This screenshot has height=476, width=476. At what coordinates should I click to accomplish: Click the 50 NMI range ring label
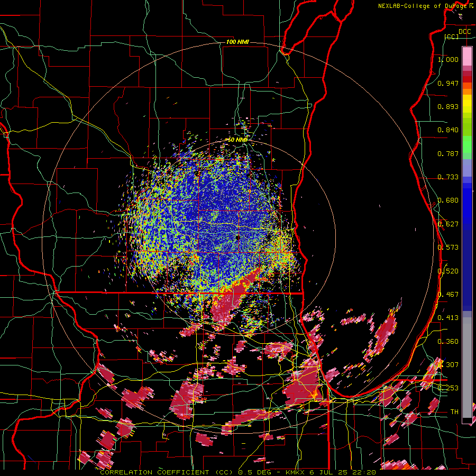[237, 140]
